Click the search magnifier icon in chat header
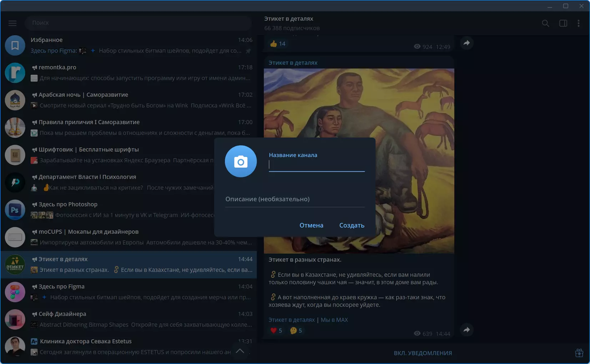Image resolution: width=590 pixels, height=364 pixels. click(545, 23)
